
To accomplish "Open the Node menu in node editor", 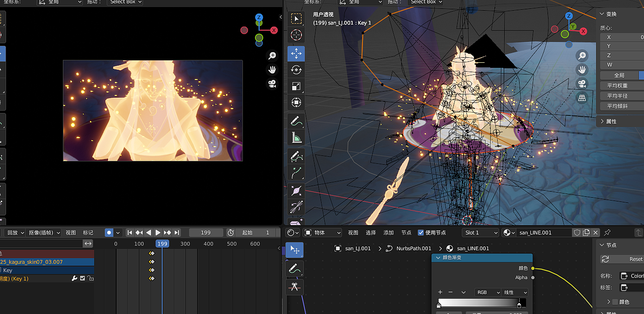I will click(x=406, y=233).
